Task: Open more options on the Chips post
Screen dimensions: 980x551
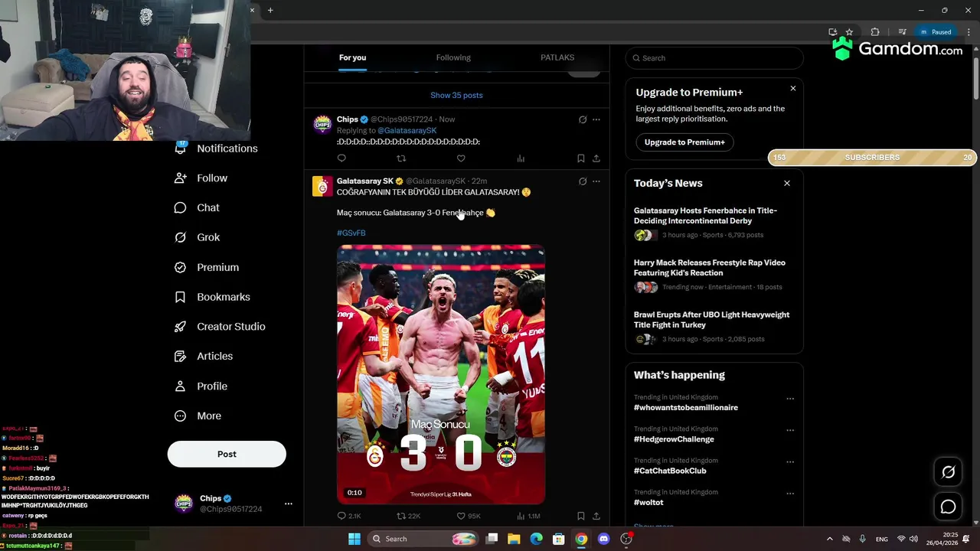Action: coord(596,119)
